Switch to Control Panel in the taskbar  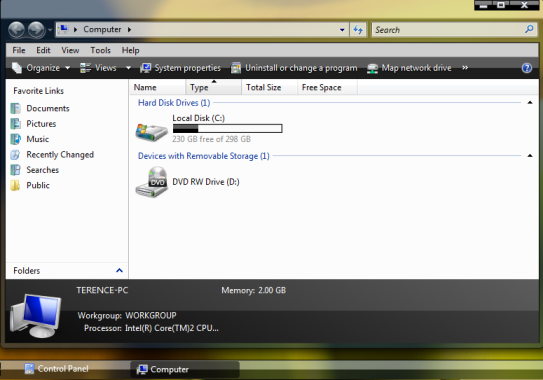coord(57,369)
